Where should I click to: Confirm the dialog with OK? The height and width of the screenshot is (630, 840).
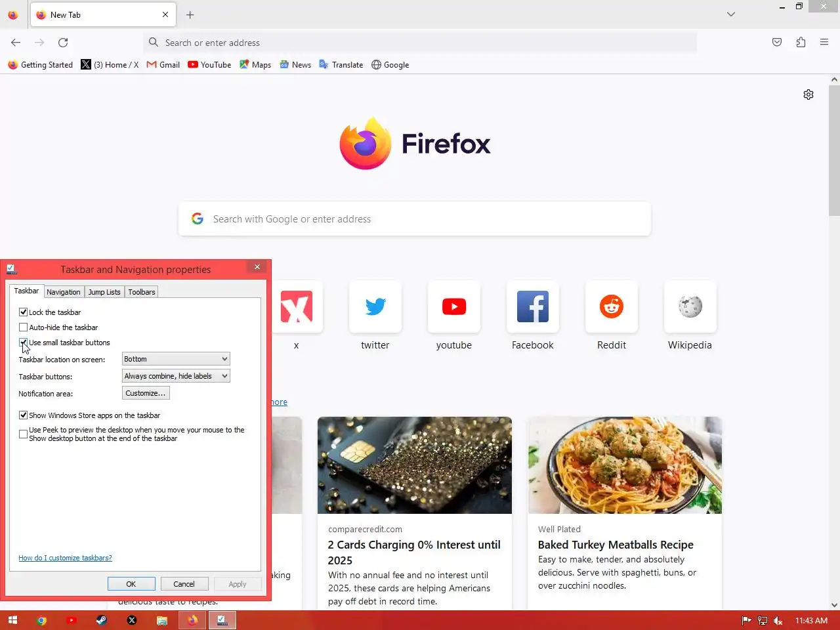click(131, 584)
